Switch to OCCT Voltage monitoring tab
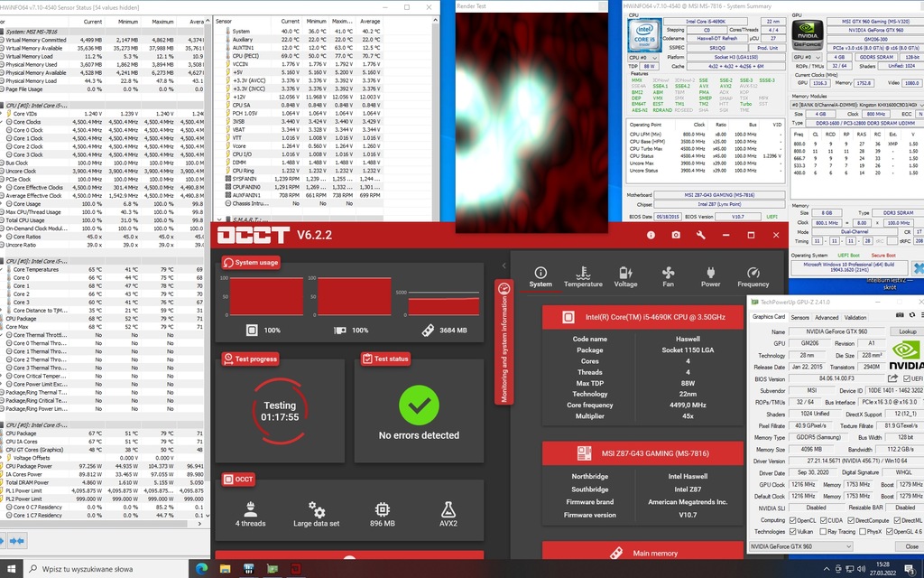Screen dimensions: 924x578 click(x=625, y=276)
